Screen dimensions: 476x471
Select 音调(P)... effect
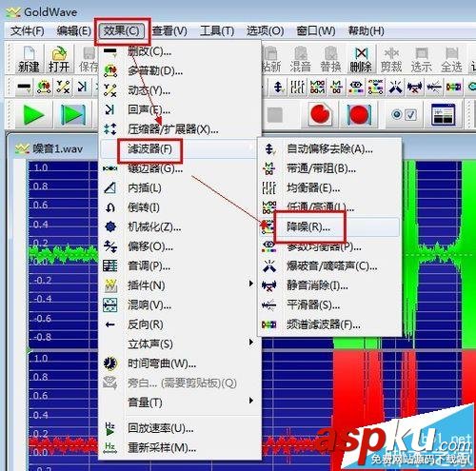click(179, 265)
